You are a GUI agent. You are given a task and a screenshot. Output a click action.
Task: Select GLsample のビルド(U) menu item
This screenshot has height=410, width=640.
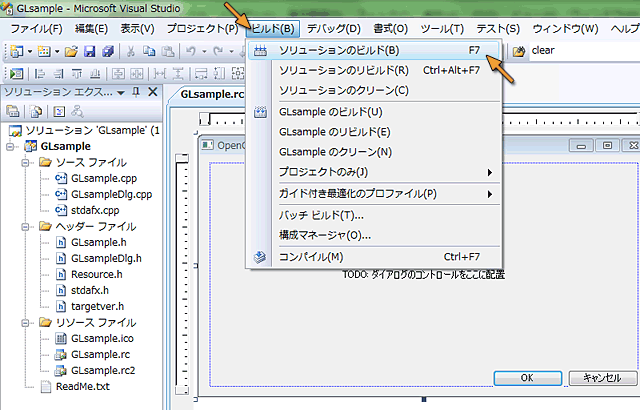373,112
